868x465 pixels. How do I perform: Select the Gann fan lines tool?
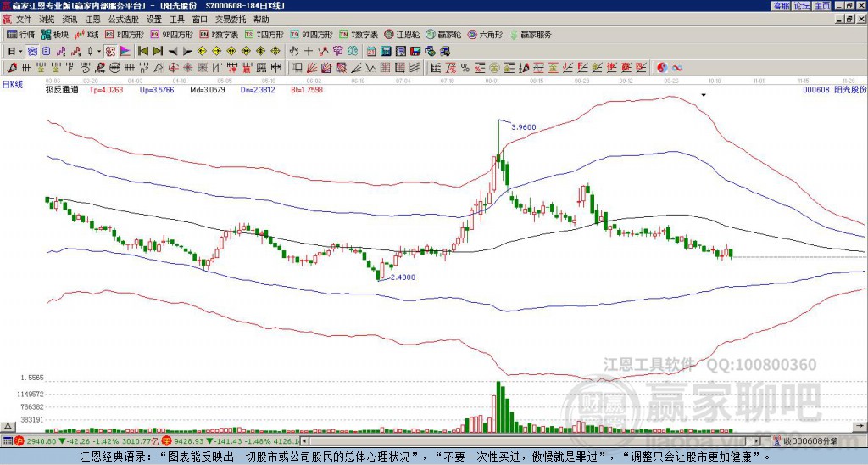(312, 68)
